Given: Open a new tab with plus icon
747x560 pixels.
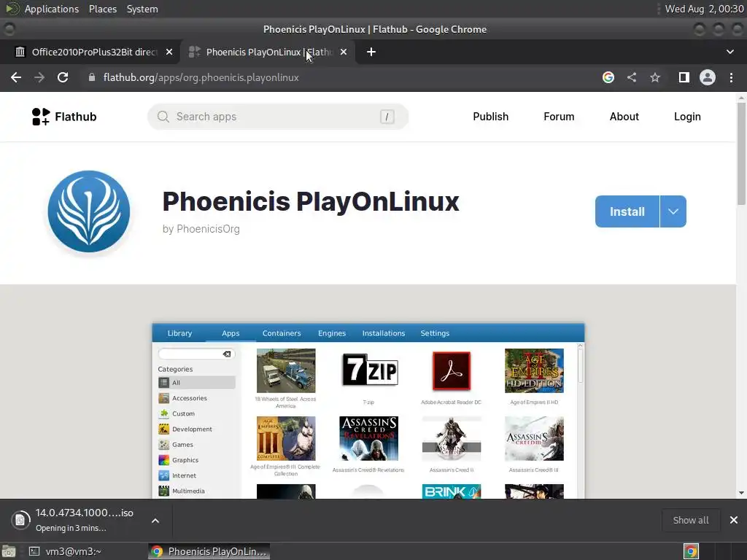Looking at the screenshot, I should 371,52.
